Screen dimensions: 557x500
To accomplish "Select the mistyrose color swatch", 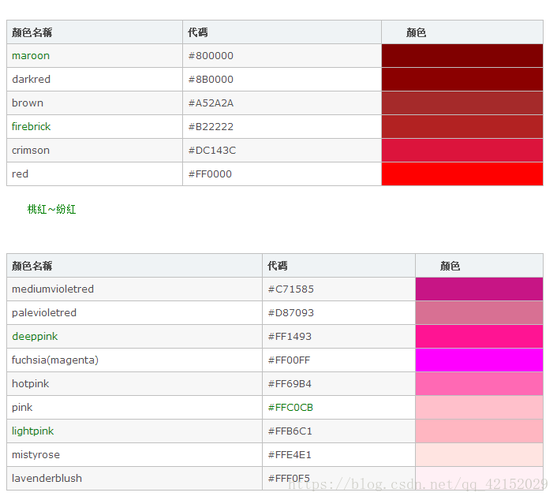I will click(x=479, y=455).
